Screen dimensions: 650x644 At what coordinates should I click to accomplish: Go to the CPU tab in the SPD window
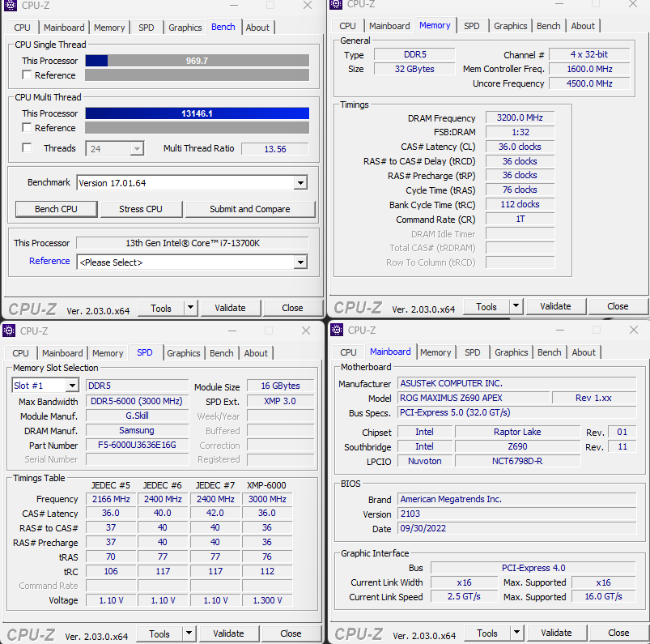[20, 353]
